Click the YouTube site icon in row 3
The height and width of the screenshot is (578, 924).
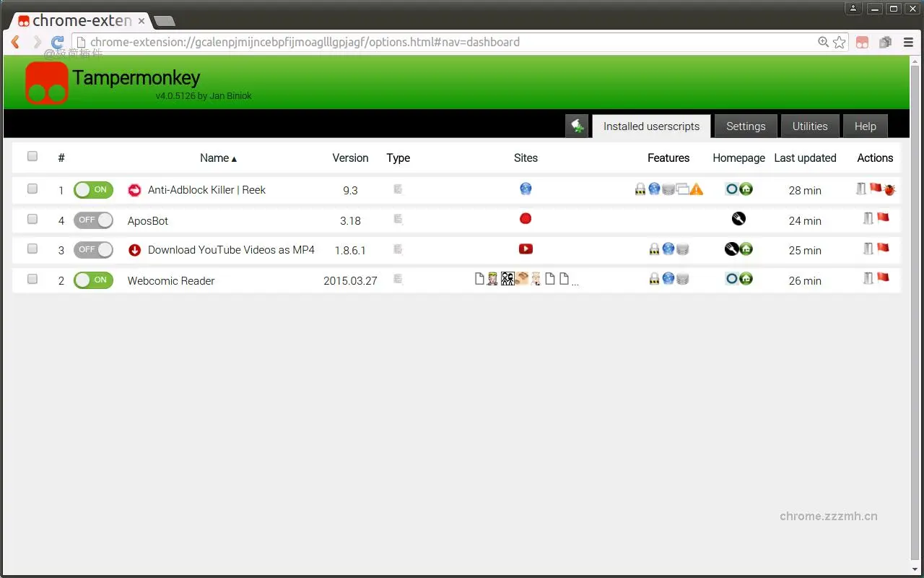click(x=526, y=249)
